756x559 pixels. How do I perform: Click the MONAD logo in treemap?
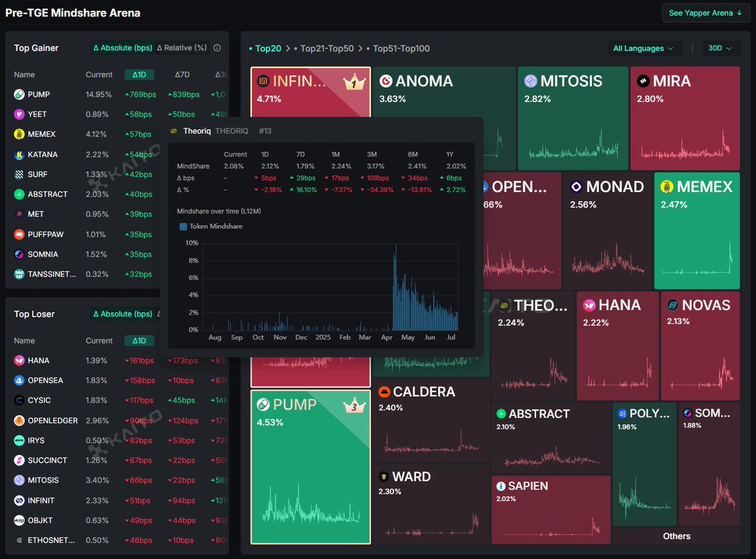576,187
